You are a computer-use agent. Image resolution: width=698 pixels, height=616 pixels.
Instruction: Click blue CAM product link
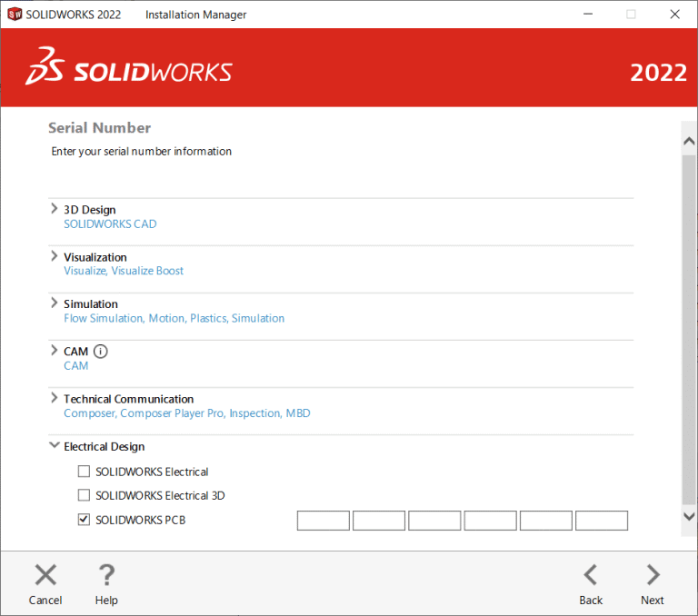coord(75,366)
